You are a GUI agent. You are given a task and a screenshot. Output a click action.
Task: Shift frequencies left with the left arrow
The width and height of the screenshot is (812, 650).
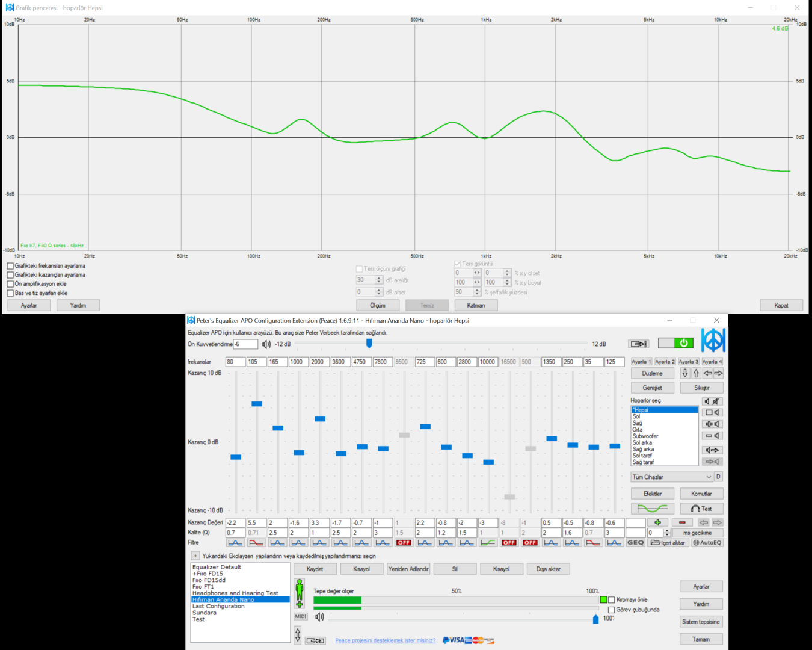click(707, 373)
